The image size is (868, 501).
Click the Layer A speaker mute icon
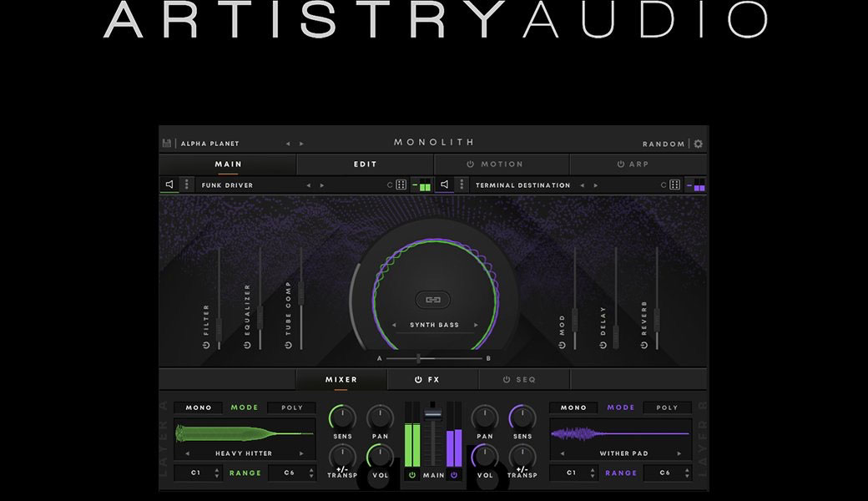click(169, 185)
